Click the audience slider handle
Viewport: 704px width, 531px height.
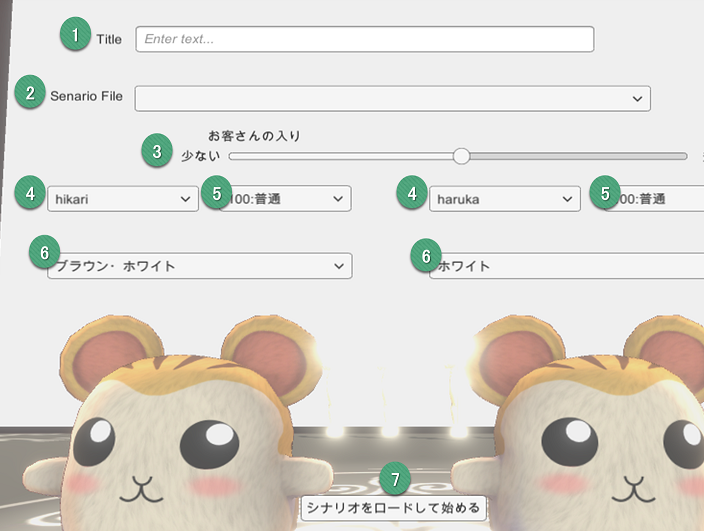click(x=461, y=156)
